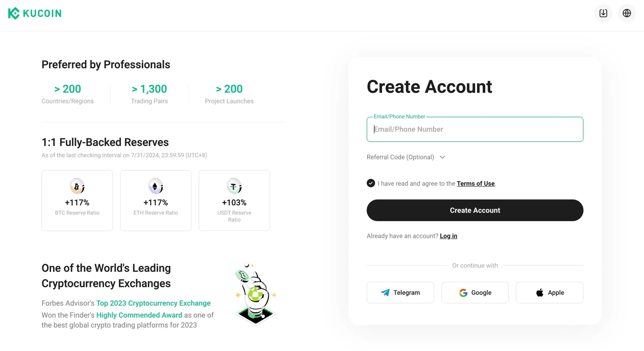This screenshot has width=644, height=351.
Task: Click the Email/Phone Number input field
Action: click(x=475, y=129)
